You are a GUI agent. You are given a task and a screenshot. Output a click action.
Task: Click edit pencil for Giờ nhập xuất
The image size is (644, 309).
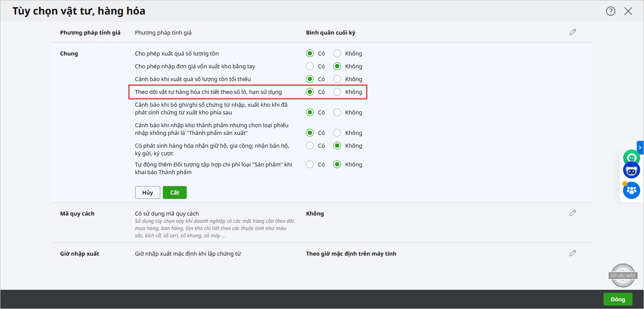click(x=572, y=253)
